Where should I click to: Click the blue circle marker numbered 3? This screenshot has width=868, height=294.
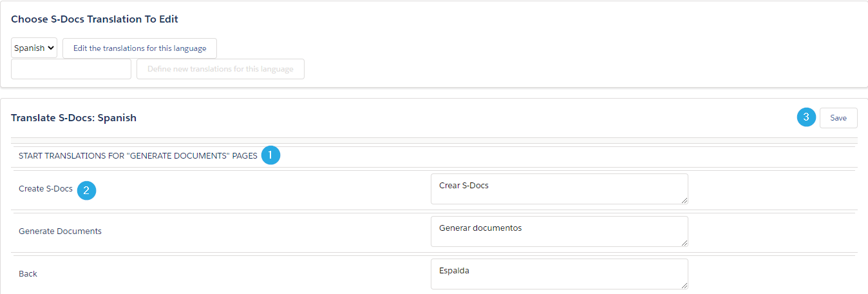click(806, 117)
